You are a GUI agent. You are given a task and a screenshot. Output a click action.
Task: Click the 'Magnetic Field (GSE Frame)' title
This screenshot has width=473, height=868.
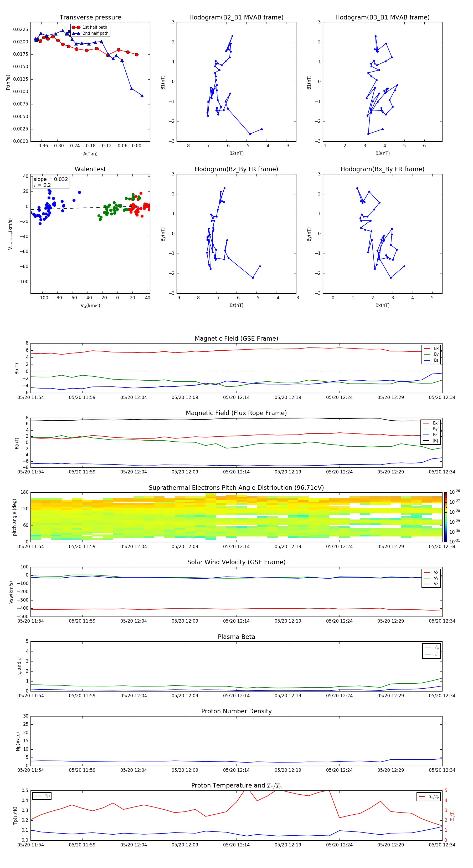click(x=236, y=339)
